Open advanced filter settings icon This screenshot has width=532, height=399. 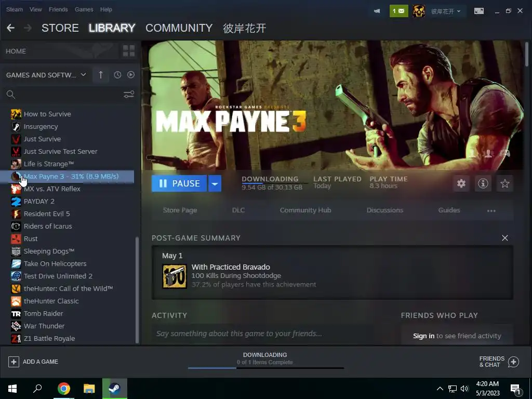(x=129, y=95)
